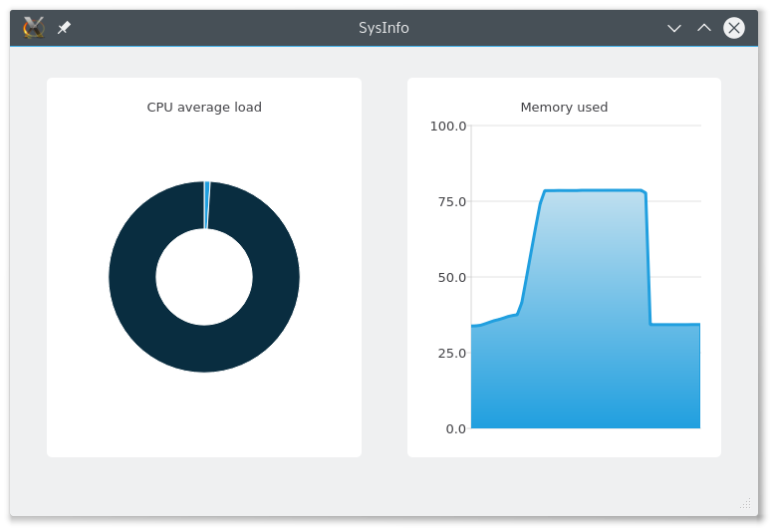
Task: Click the window resize grip in bottom corner
Action: 745,503
